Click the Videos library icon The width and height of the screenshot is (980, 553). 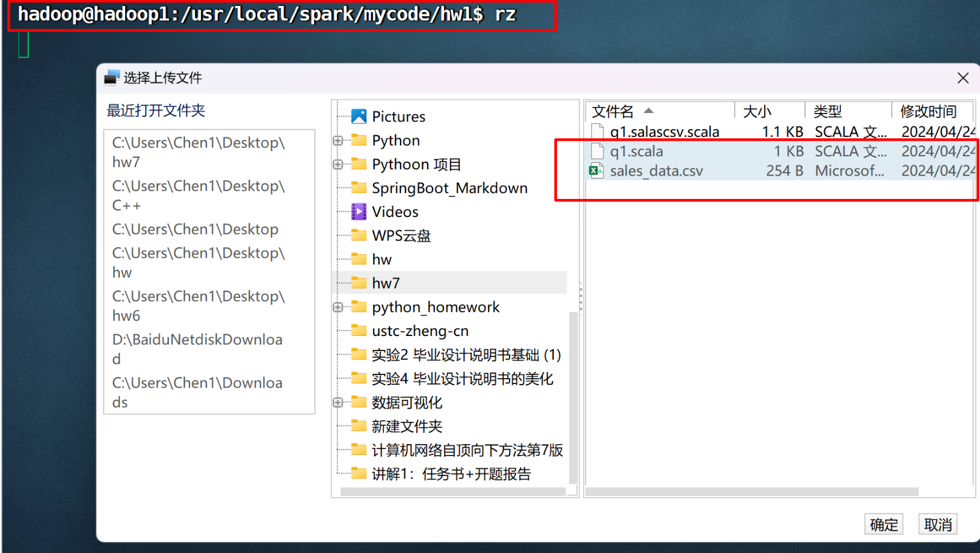[359, 211]
